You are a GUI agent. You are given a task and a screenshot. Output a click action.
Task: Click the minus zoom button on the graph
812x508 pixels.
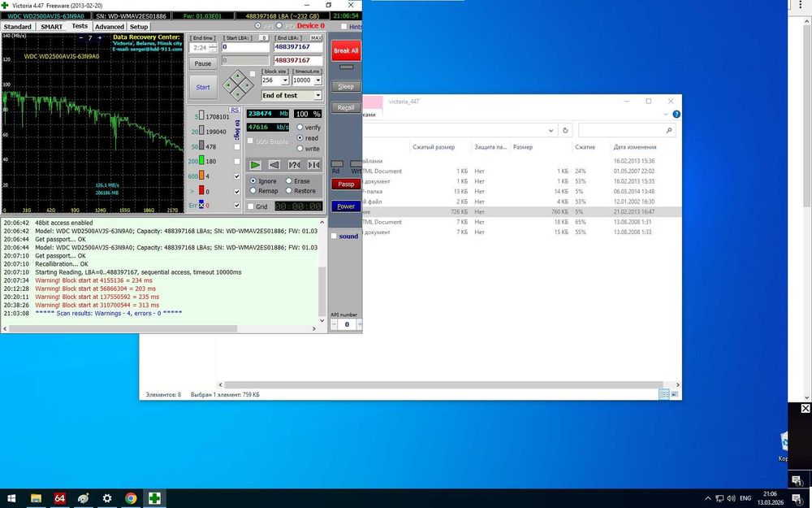click(80, 38)
